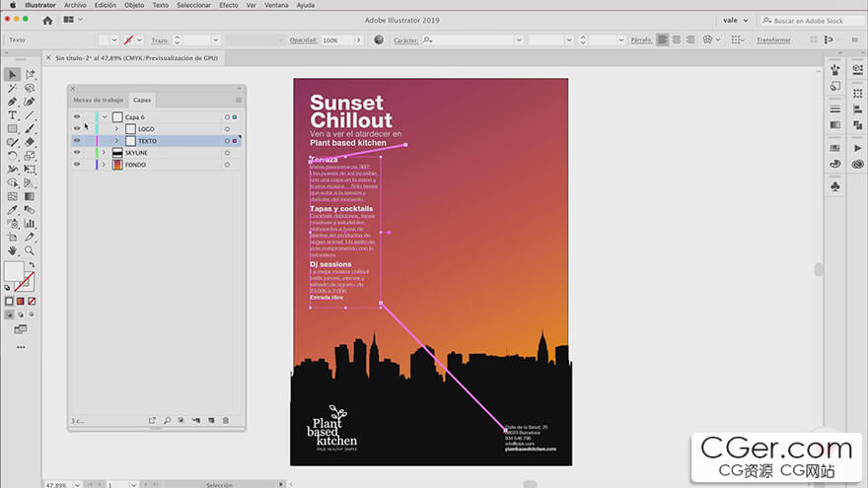Select the Artboard tool
The width and height of the screenshot is (868, 488).
[12, 238]
